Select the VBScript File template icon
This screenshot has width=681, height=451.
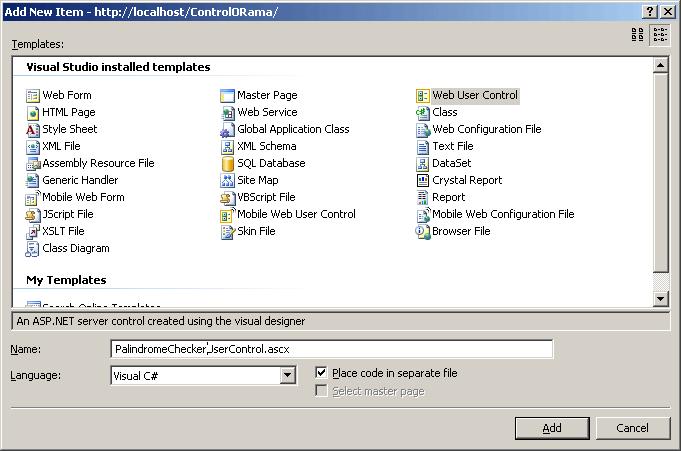point(227,198)
